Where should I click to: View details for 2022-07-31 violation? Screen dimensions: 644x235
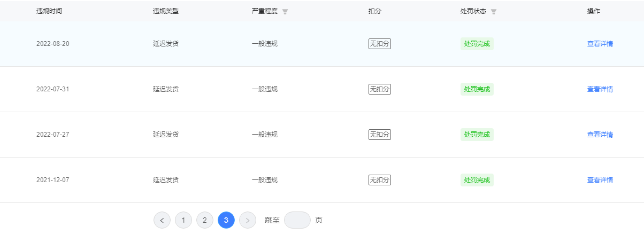(x=600, y=89)
